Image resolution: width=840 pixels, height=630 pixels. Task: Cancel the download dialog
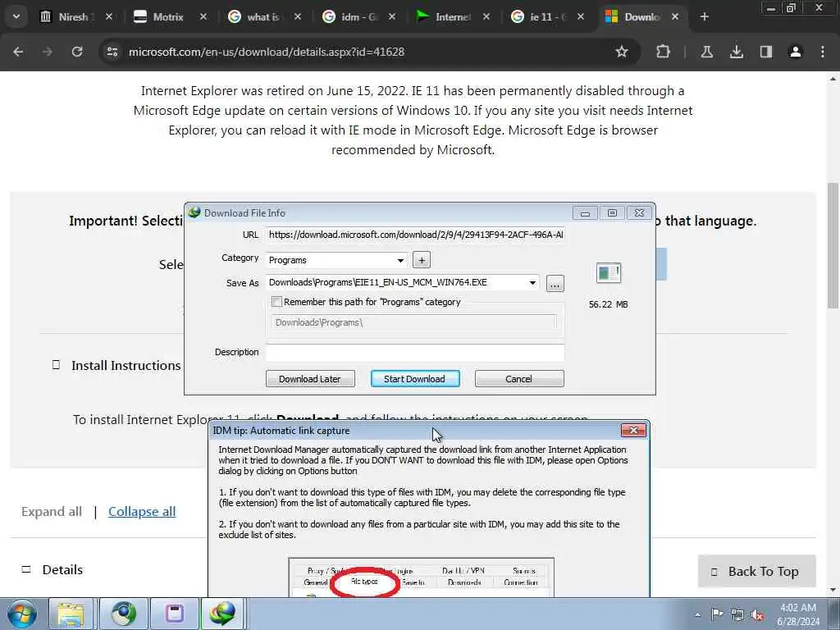coord(519,379)
